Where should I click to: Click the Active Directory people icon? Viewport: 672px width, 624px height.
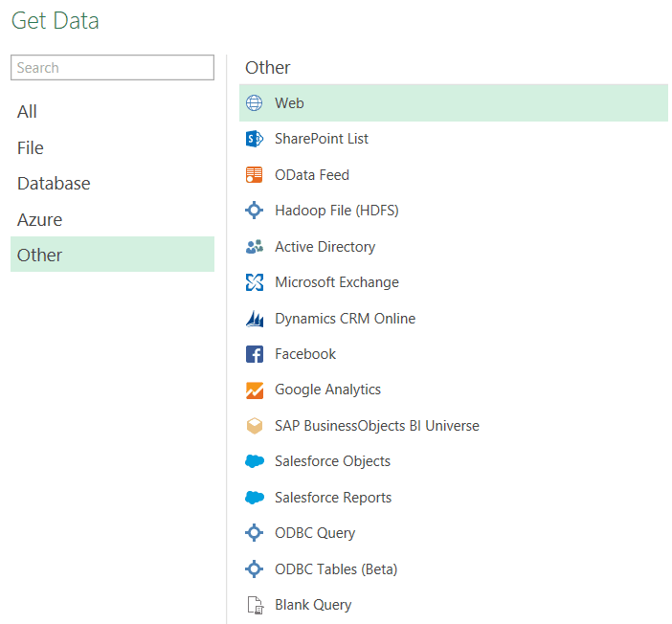coord(254,247)
